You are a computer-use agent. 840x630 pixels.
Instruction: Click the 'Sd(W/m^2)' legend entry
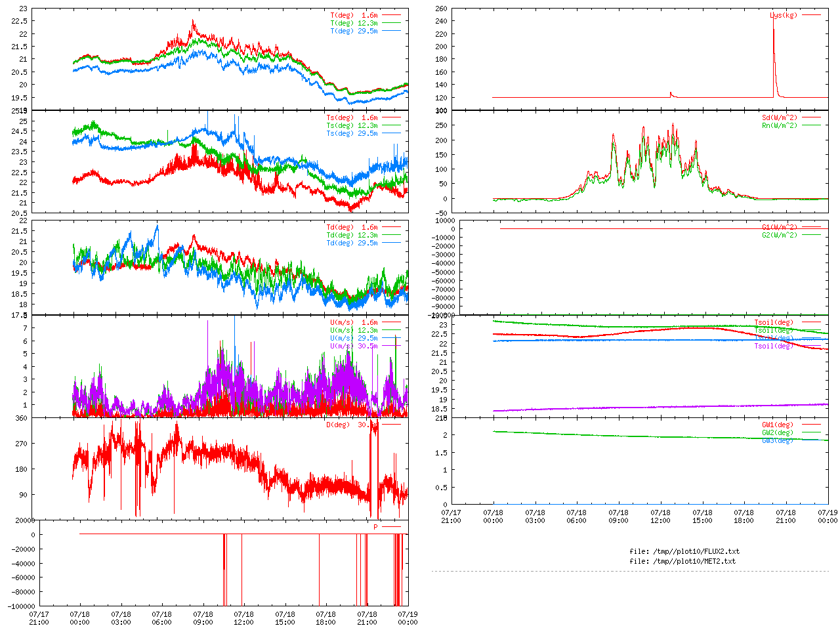pos(780,117)
